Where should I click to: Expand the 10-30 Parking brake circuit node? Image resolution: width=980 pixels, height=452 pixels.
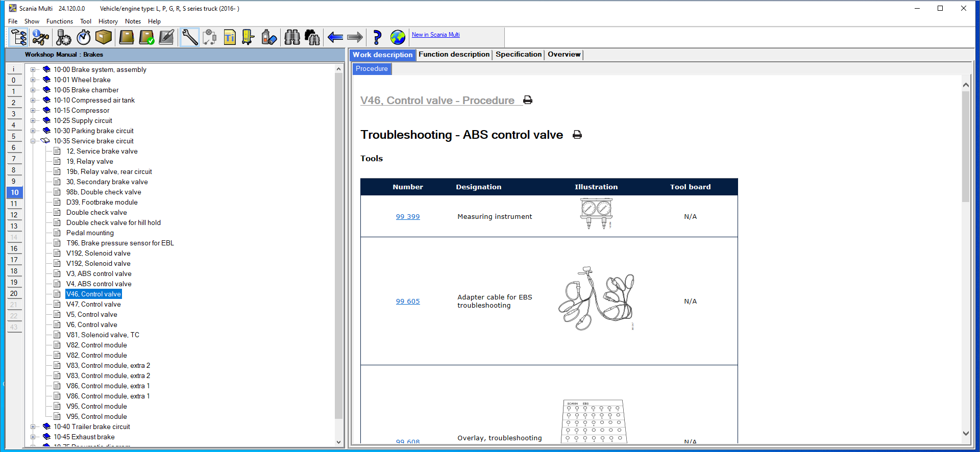click(33, 131)
